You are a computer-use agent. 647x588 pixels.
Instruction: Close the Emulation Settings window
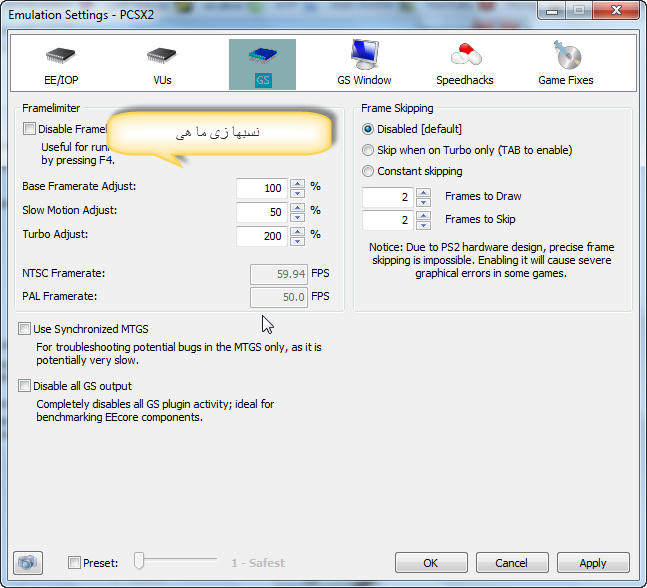point(616,10)
